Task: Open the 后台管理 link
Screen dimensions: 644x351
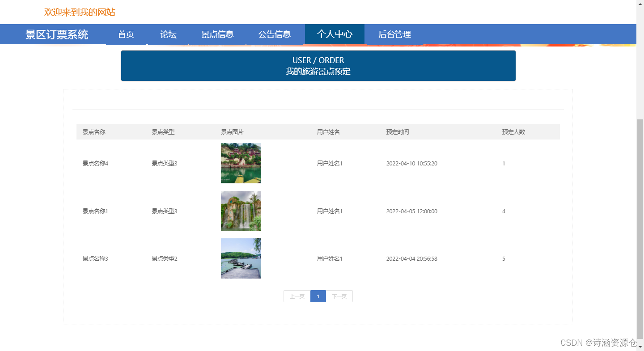Action: coord(394,34)
